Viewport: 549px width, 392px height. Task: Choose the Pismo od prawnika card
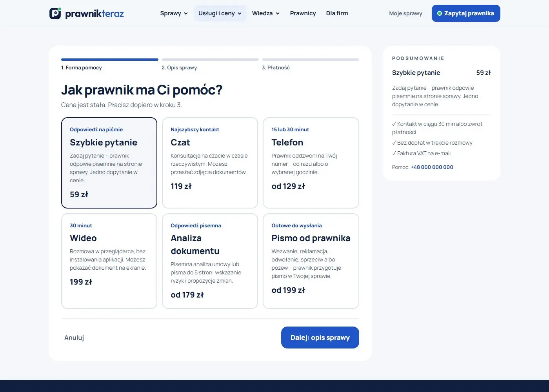point(311,261)
